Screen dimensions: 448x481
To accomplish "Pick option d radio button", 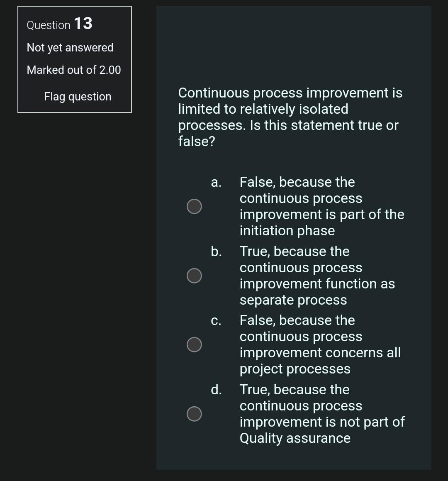I will (x=194, y=414).
